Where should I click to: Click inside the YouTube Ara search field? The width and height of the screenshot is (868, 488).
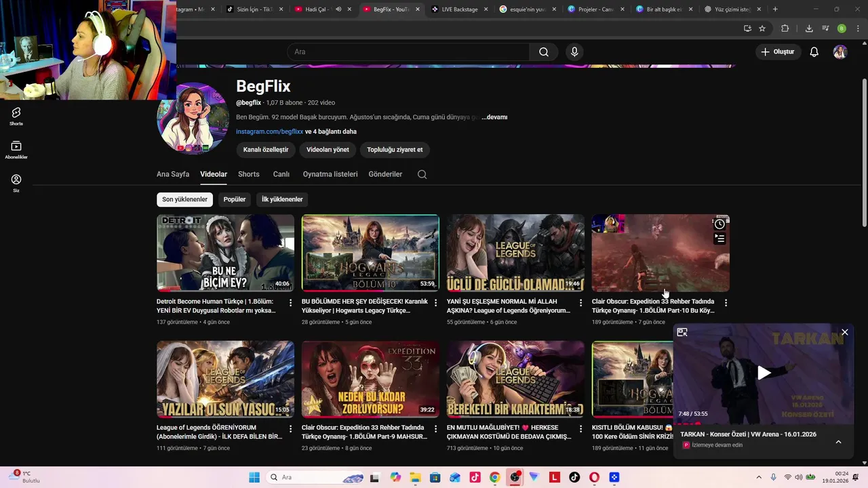pos(408,52)
